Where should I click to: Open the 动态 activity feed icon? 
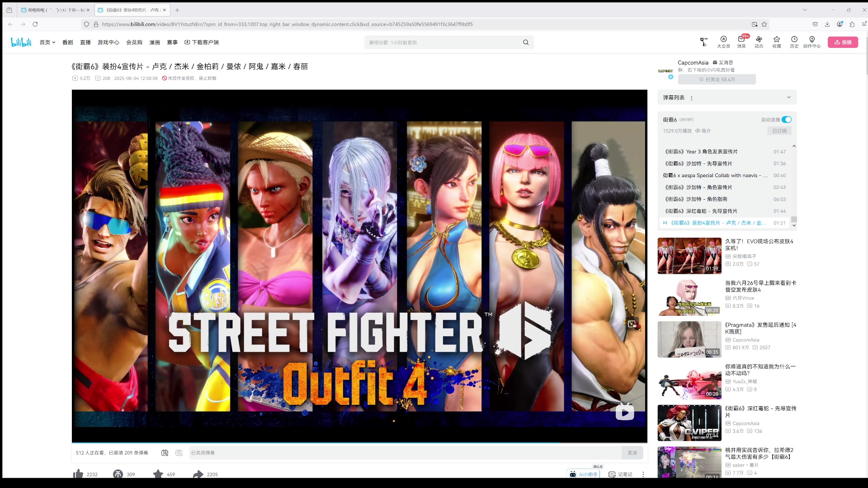(759, 42)
